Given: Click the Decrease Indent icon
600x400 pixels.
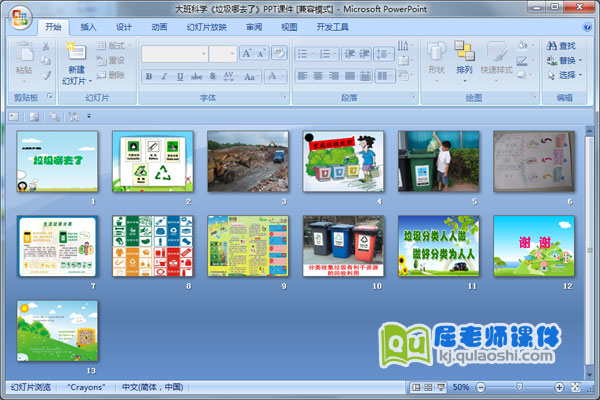Looking at the screenshot, I should coord(349,54).
